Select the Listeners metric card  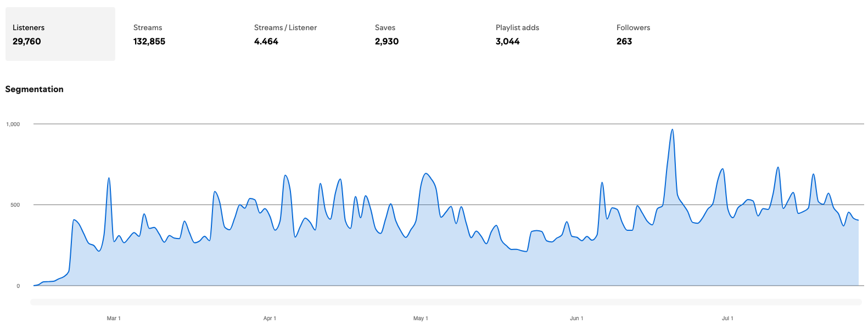coord(60,34)
